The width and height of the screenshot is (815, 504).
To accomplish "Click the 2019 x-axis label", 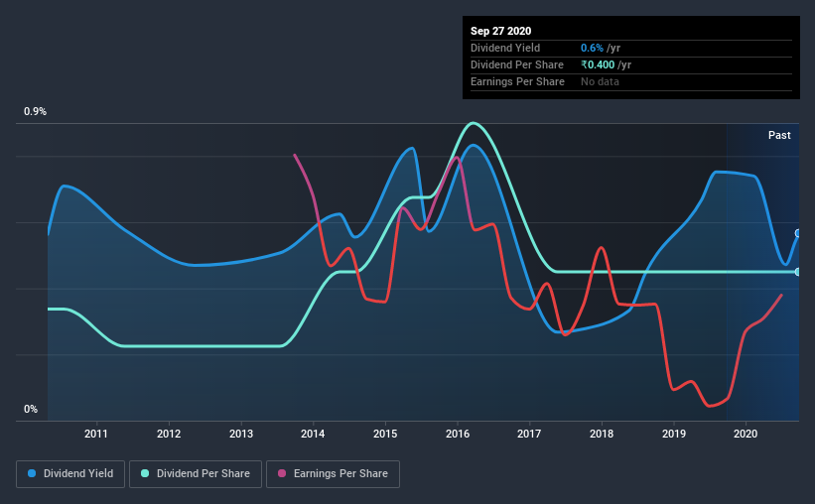I will 674,434.
